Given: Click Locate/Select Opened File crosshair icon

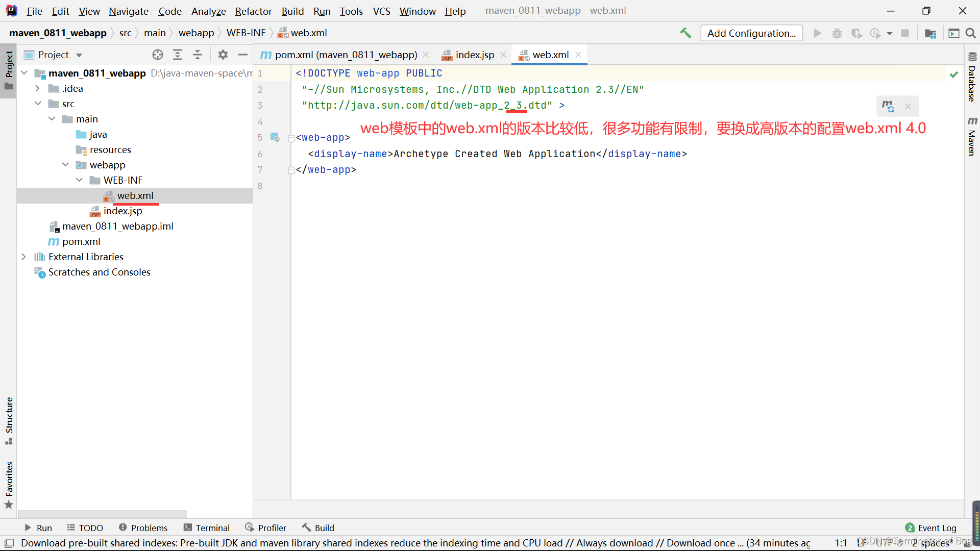Looking at the screenshot, I should click(158, 55).
